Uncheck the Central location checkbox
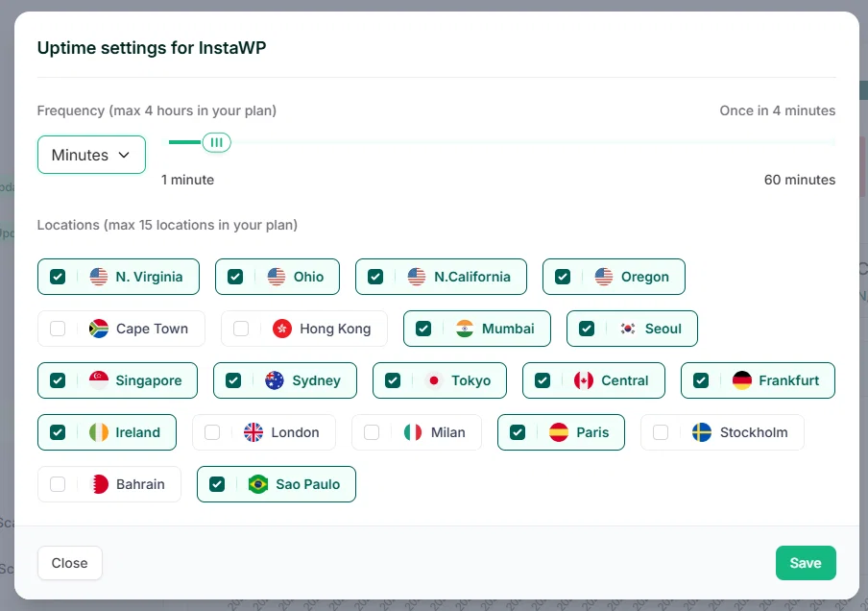This screenshot has width=868, height=611. click(x=542, y=380)
